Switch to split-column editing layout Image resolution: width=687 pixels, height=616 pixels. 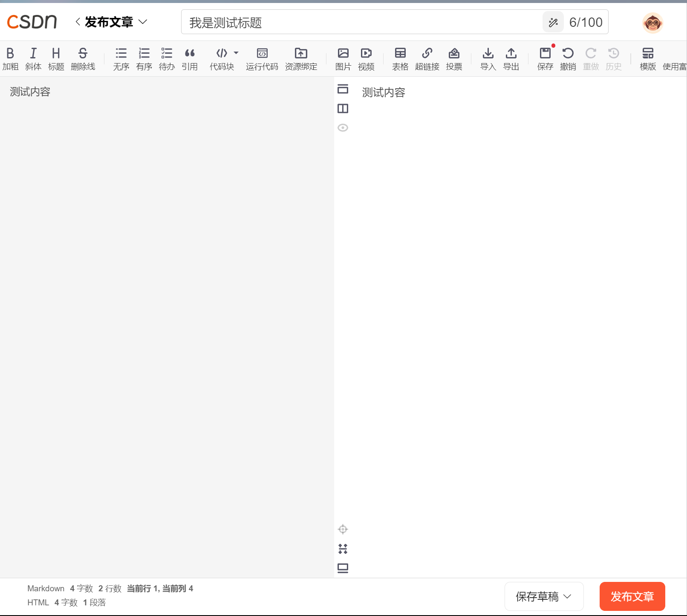pos(343,109)
